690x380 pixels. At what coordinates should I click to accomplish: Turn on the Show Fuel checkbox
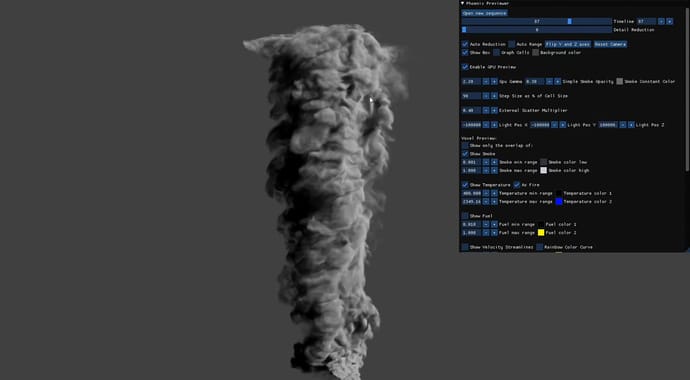pyautogui.click(x=465, y=216)
